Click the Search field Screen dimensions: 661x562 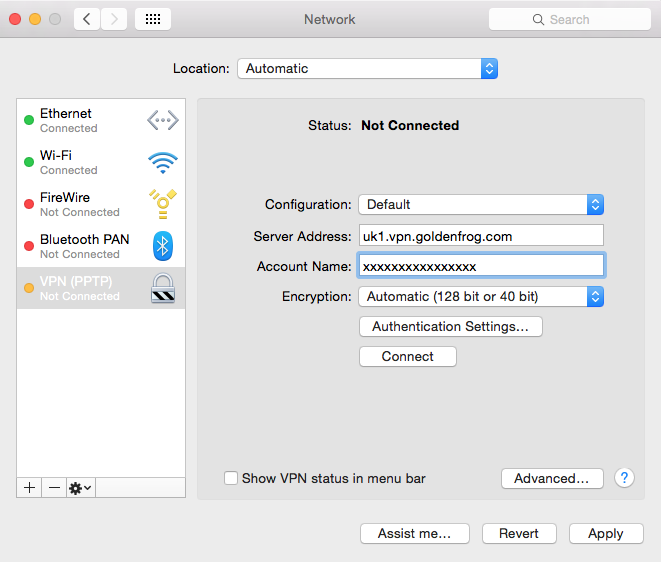[x=570, y=19]
